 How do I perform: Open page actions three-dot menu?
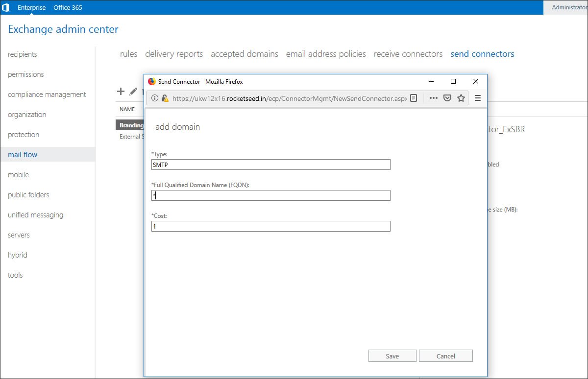coord(433,98)
